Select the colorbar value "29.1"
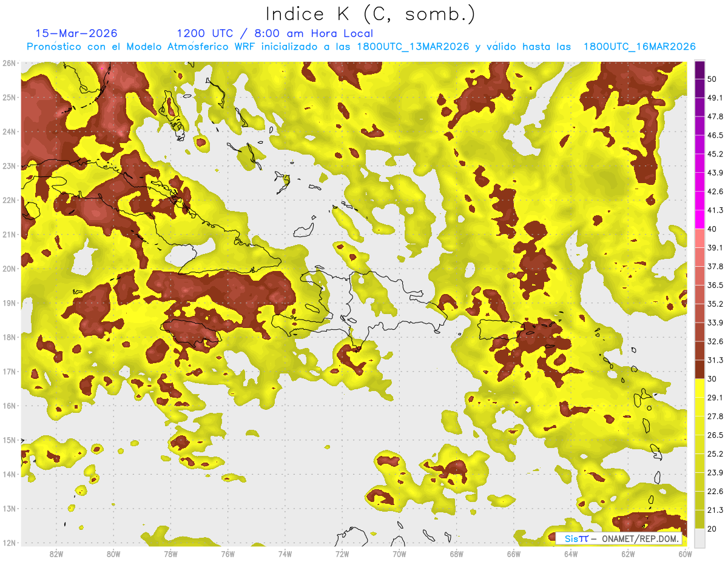Screen dimensions: 728x562 click(x=715, y=397)
